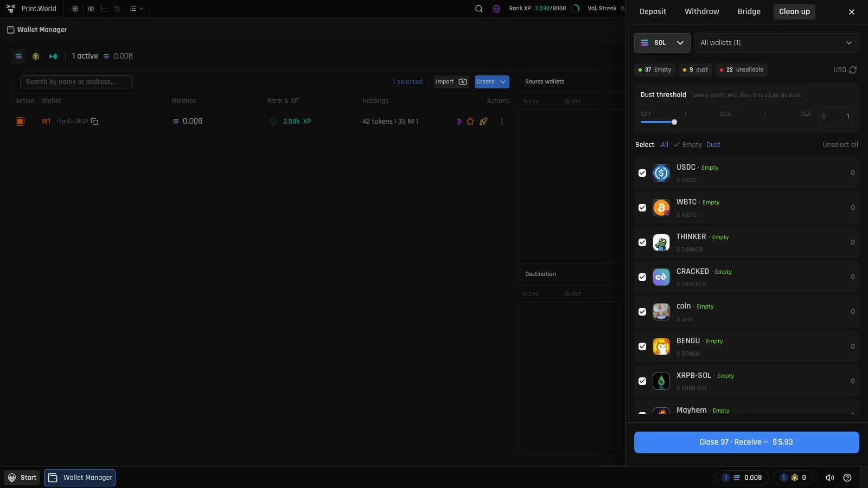Screen dimensions: 868x488
Task: Switch to the Deposit tab
Action: click(653, 11)
